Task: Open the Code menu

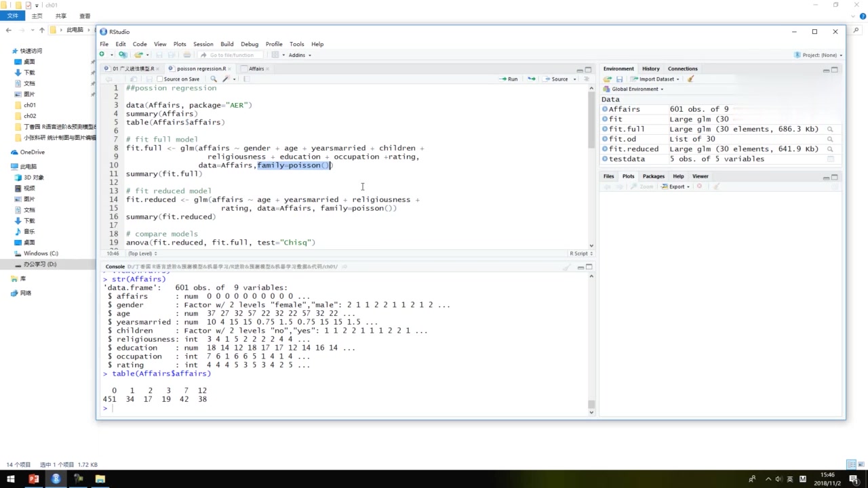Action: [x=140, y=44]
